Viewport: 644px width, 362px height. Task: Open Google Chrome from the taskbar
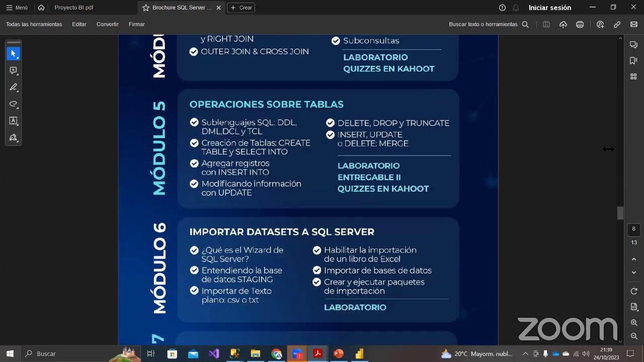tap(276, 353)
